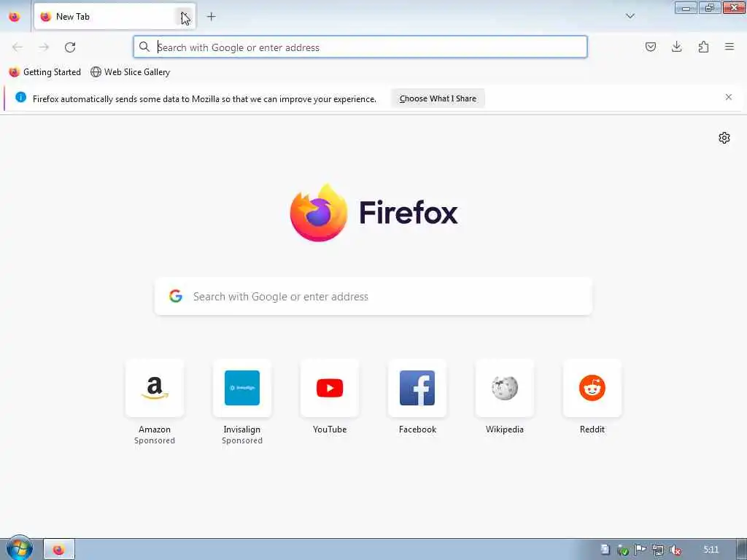Open the Downloads panel
The height and width of the screenshot is (560, 747).
tap(676, 47)
